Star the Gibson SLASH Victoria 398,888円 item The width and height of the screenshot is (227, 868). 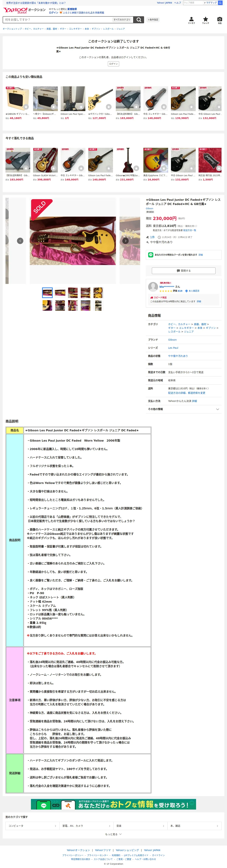53,168
